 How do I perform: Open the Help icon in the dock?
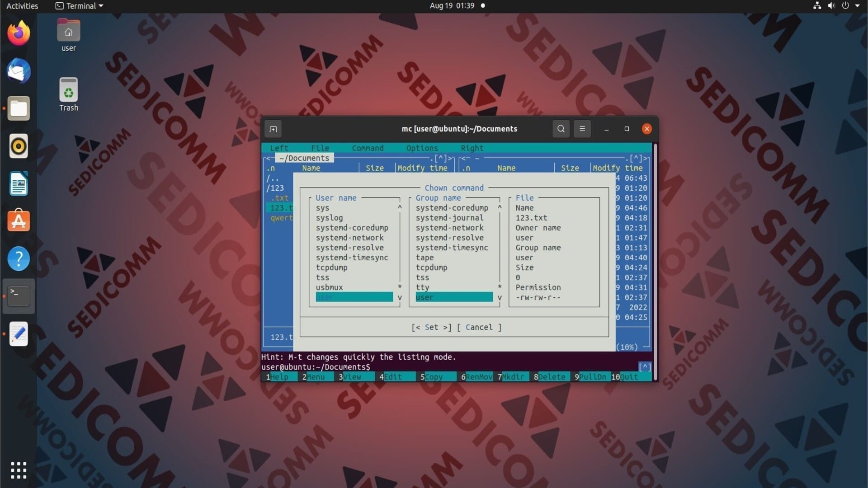(19, 258)
